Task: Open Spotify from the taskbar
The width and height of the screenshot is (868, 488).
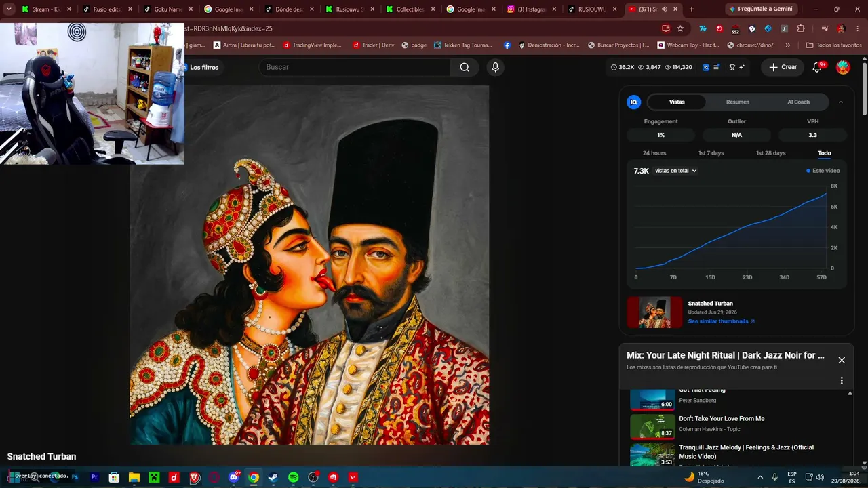Action: [294, 477]
